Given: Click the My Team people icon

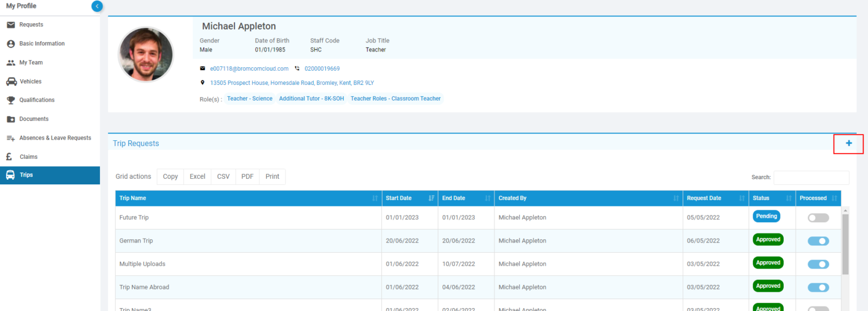Looking at the screenshot, I should 11,63.
